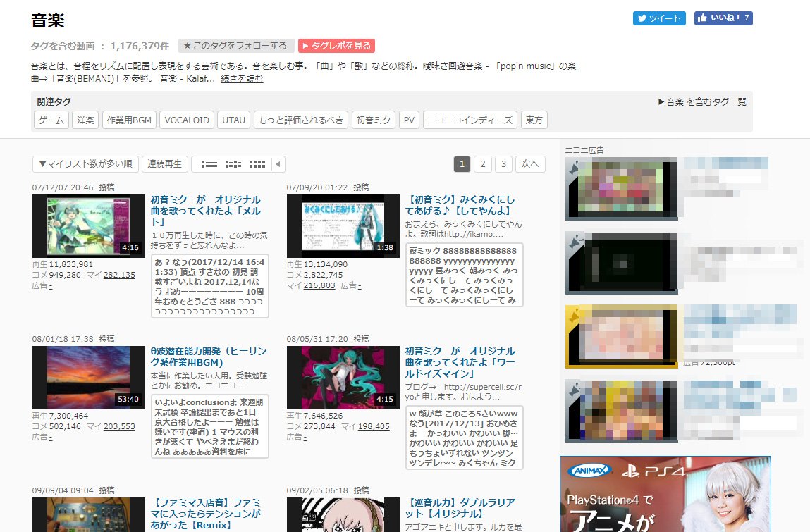Open gold-framed third ニコニコ広告 thumbnail
Viewport: 810px width, 532px height.
tap(622, 336)
